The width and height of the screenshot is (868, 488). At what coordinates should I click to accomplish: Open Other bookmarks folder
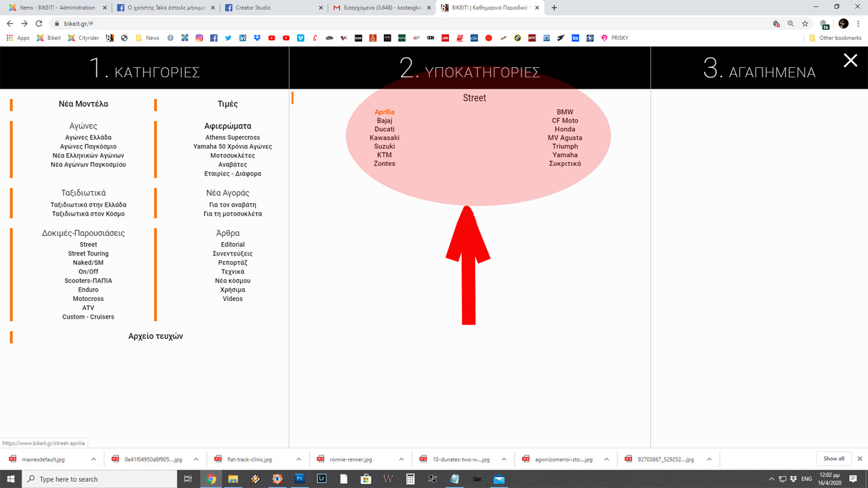pos(835,38)
